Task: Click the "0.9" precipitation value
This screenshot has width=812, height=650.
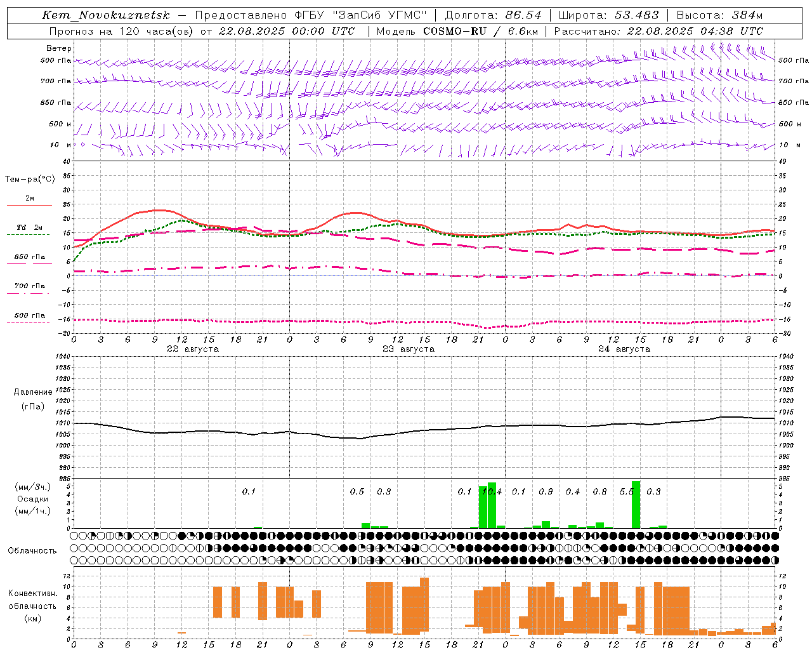Action: click(x=546, y=491)
